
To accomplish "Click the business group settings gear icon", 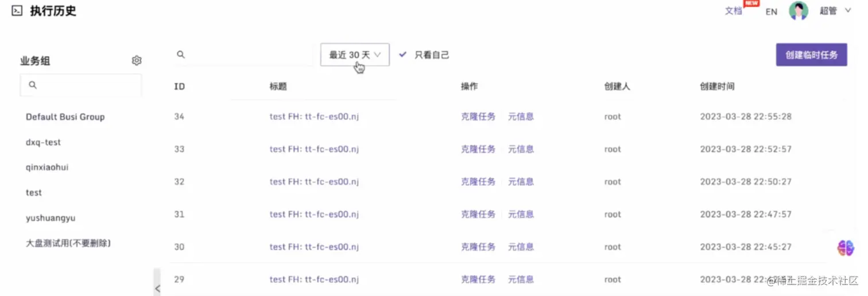I will (x=137, y=60).
